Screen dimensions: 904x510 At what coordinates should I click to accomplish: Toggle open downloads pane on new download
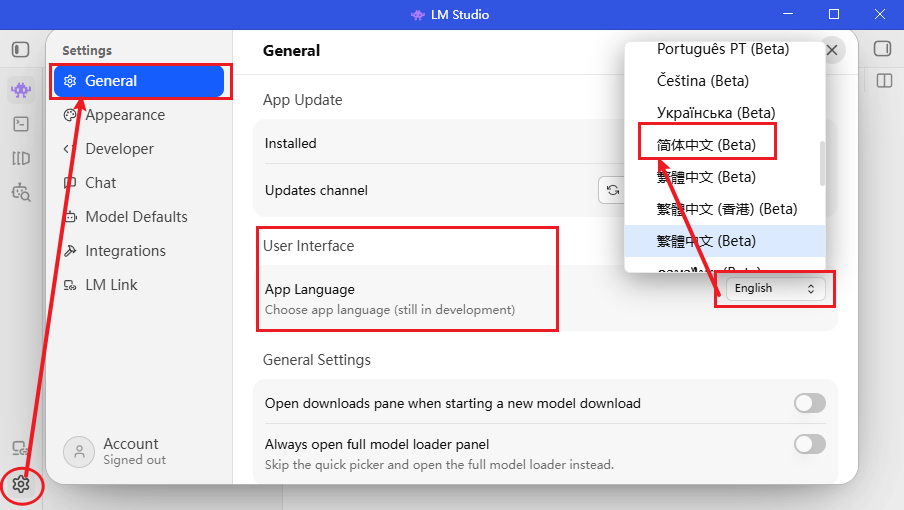pos(809,403)
